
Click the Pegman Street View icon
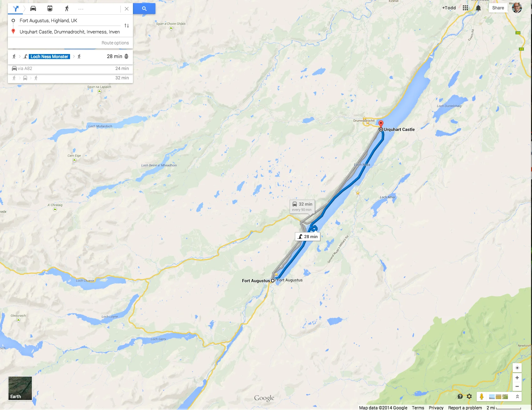(x=482, y=397)
